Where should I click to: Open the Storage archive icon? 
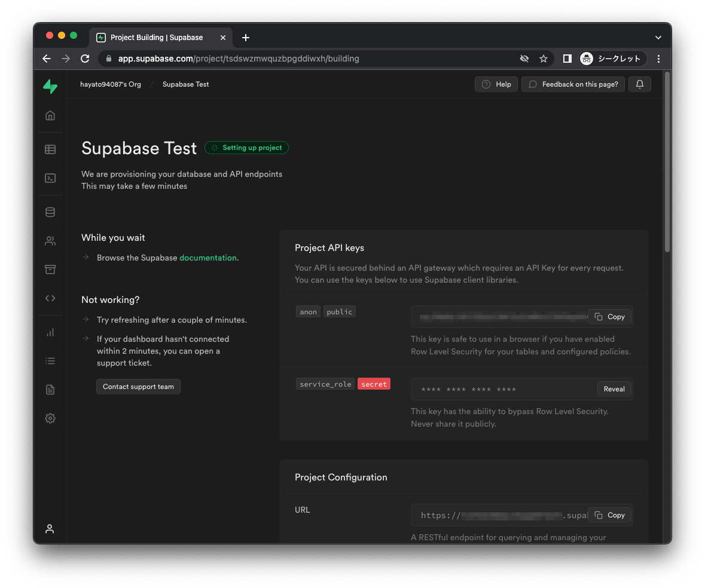point(50,269)
